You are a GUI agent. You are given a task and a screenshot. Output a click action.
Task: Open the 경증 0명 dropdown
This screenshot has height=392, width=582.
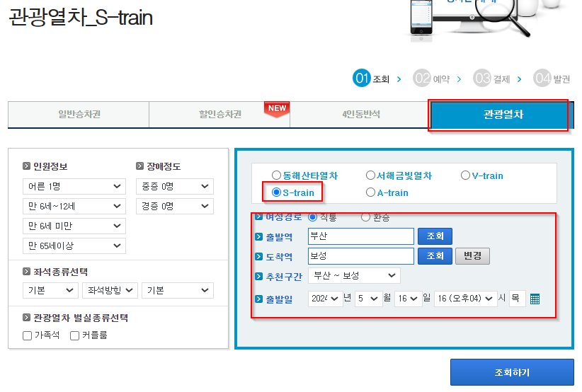(175, 206)
